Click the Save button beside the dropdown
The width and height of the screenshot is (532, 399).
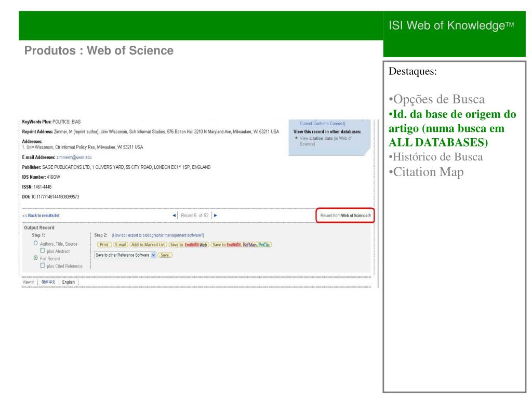tap(165, 255)
